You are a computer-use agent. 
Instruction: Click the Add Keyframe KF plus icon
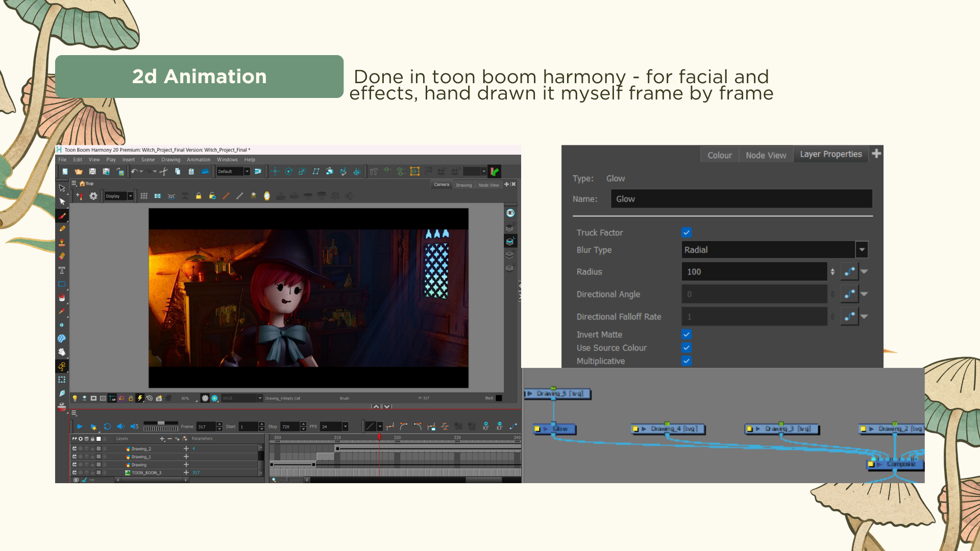point(486,427)
